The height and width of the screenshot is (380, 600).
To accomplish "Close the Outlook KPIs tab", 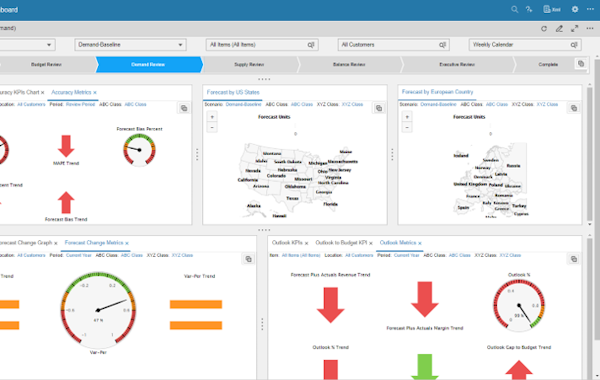I will click(307, 243).
